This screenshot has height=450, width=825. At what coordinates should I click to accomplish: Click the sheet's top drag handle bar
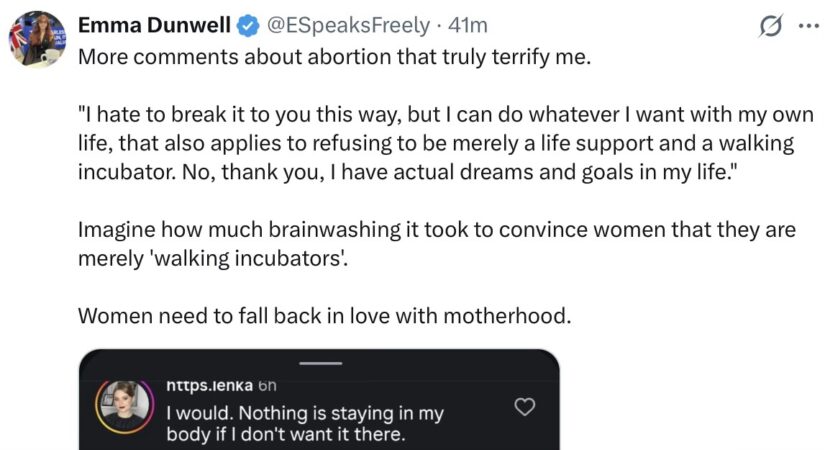[x=320, y=363]
